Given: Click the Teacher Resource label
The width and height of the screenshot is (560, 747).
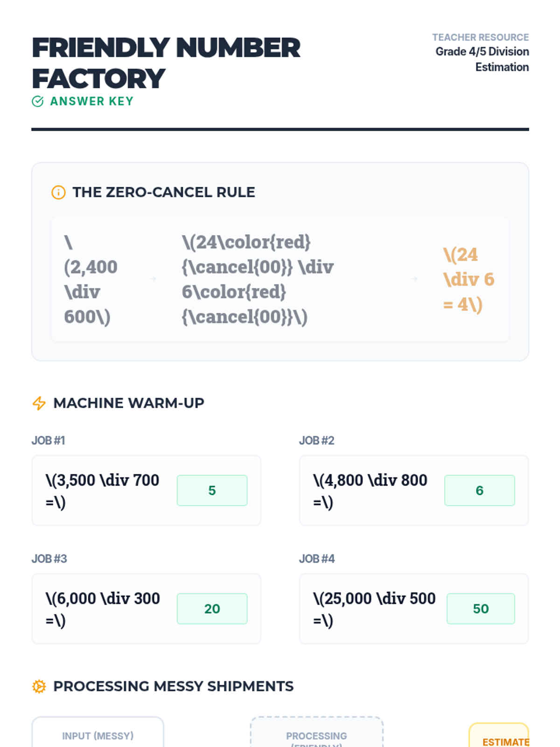Looking at the screenshot, I should [x=480, y=37].
